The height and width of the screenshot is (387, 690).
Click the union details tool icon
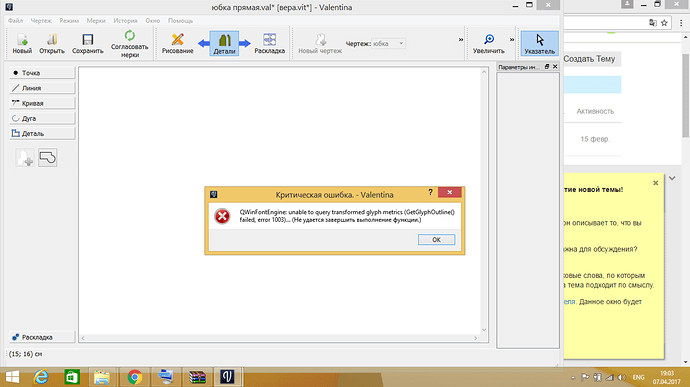48,158
